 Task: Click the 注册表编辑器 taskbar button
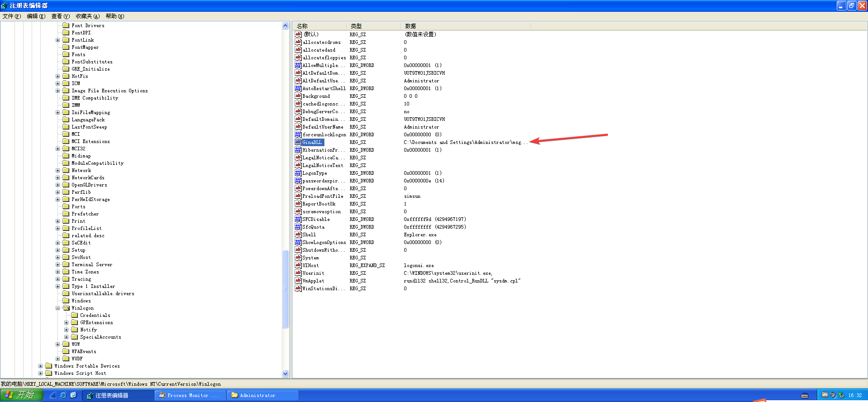point(118,395)
